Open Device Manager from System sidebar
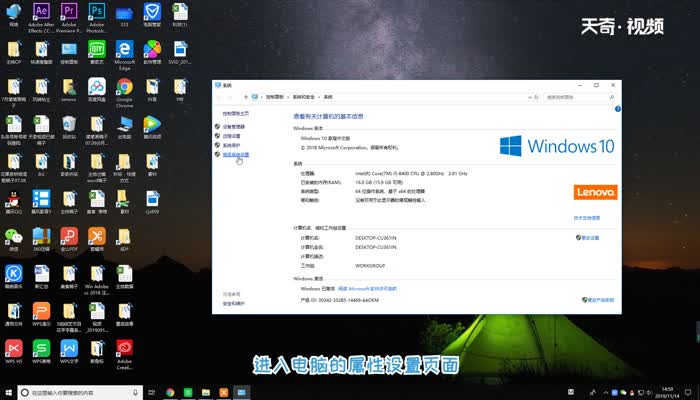The width and height of the screenshot is (700, 400). pos(233,127)
